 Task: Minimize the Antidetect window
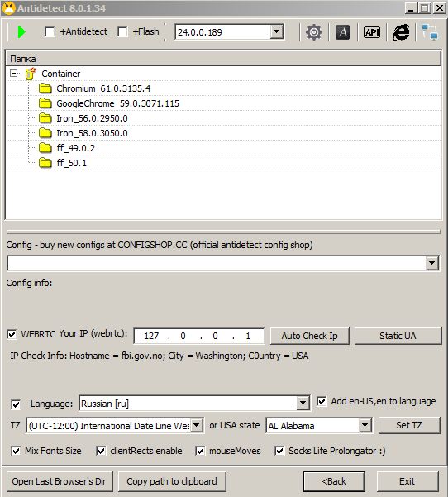tap(411, 8)
